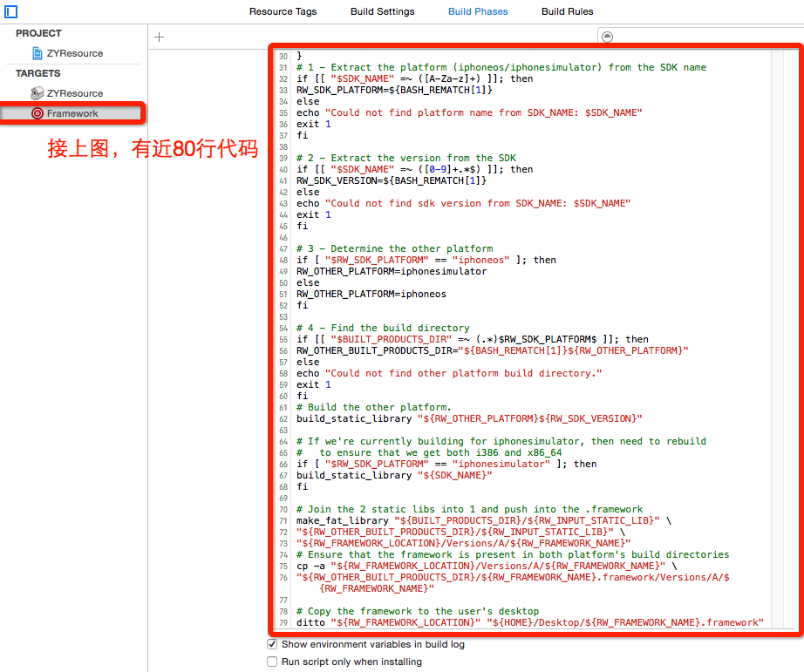Image resolution: width=804 pixels, height=672 pixels.
Task: Click the comment about copying framework to desktop
Action: point(418,611)
